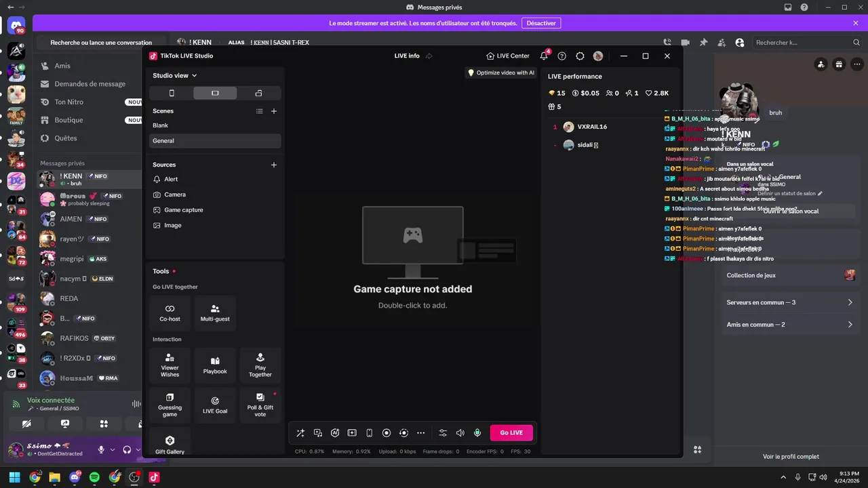Image resolution: width=868 pixels, height=488 pixels.
Task: Select the General scene
Action: click(x=215, y=141)
